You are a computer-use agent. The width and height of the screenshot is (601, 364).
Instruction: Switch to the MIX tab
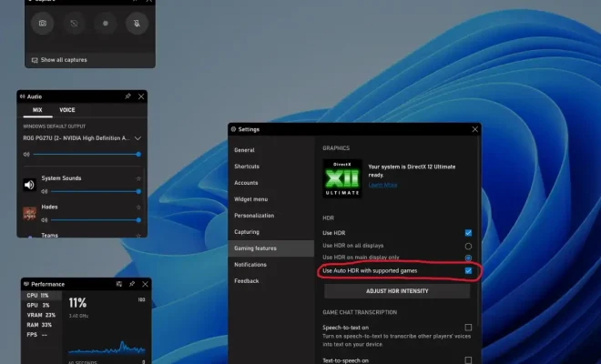pyautogui.click(x=37, y=110)
